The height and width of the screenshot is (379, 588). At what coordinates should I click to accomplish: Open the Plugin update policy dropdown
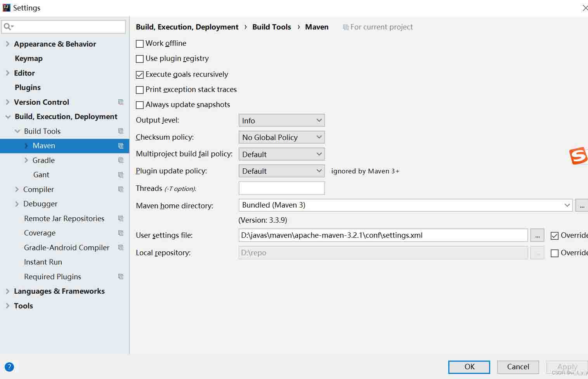[x=281, y=171]
